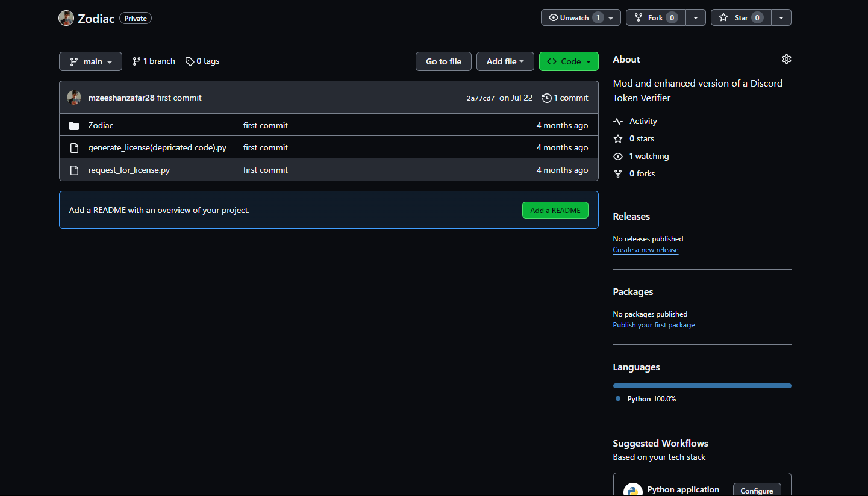Click the Python 100.0% language link
The image size is (868, 496).
[651, 399]
